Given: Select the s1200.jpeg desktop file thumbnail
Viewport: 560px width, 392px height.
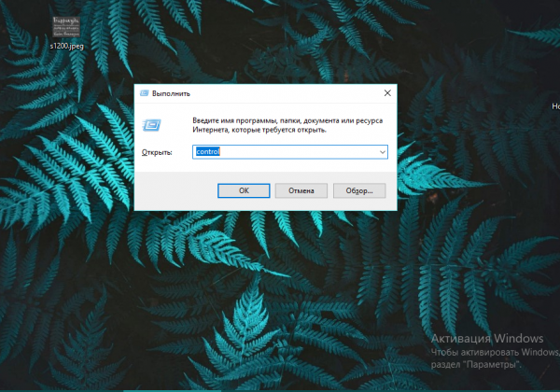Looking at the screenshot, I should point(66,27).
